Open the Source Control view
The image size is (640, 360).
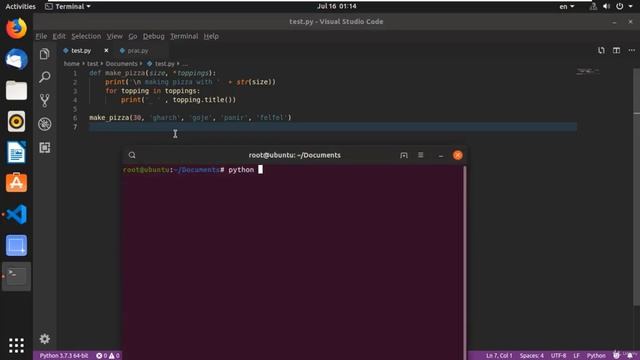[44, 100]
